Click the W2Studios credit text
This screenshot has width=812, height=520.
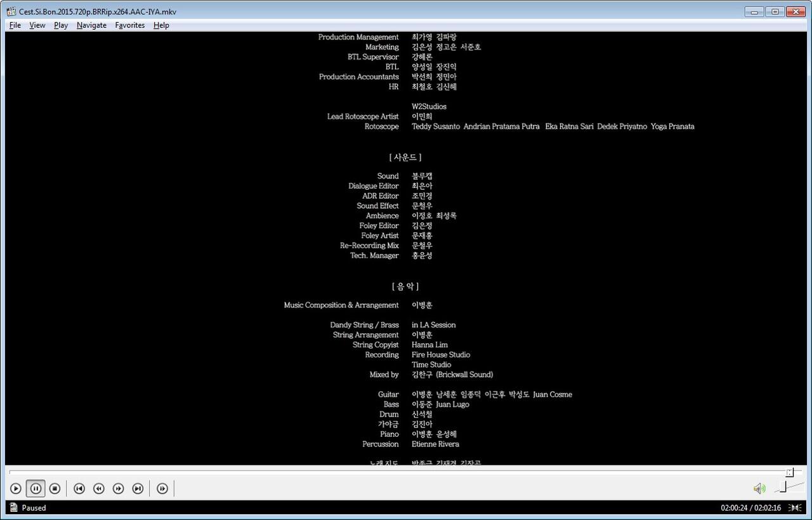[x=429, y=107]
